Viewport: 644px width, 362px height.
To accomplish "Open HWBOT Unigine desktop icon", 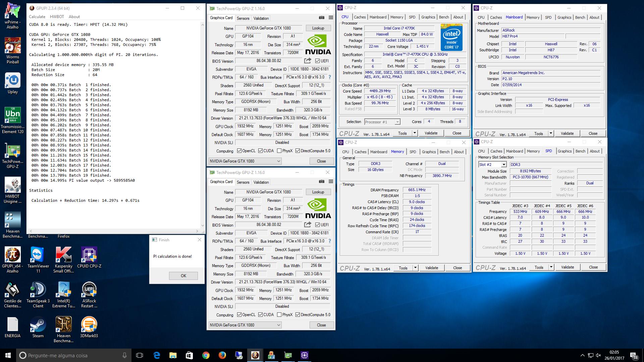I will (x=12, y=190).
